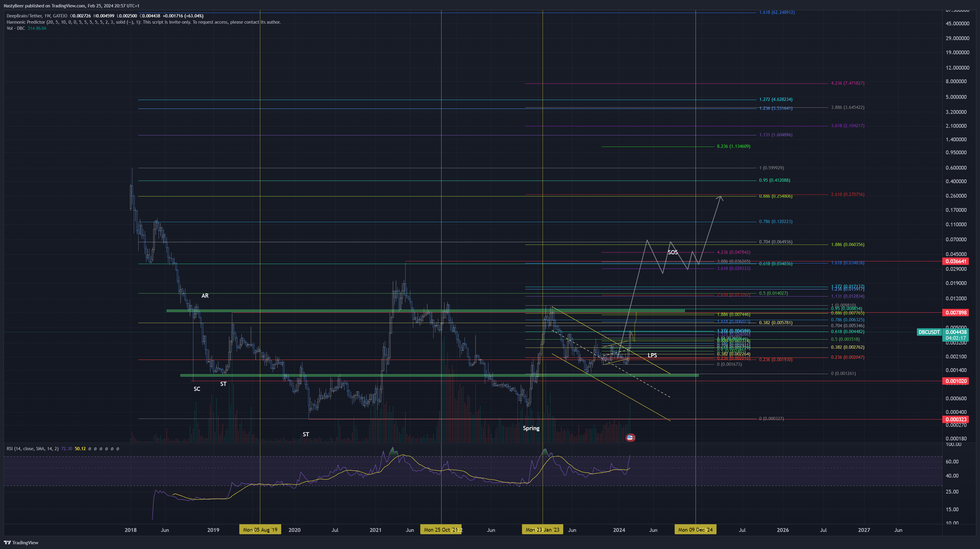Click the 4.236 (7.471827) Fibonacci label
The height and width of the screenshot is (549, 980).
click(x=847, y=83)
